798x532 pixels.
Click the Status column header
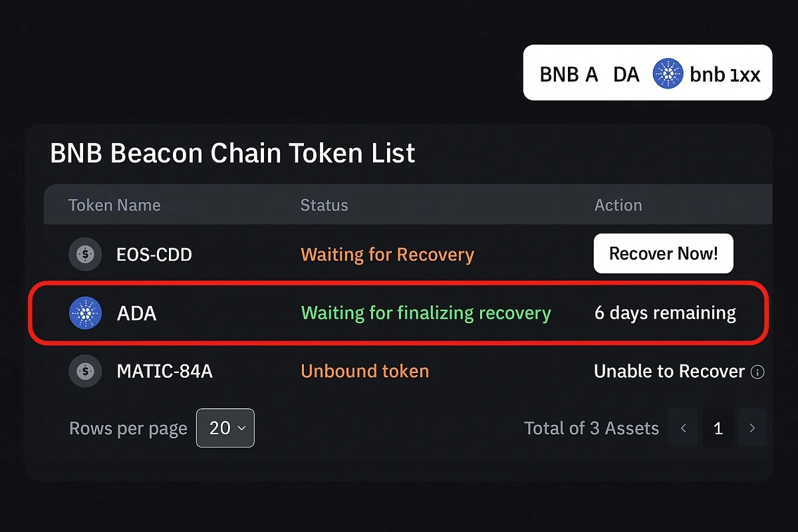click(324, 205)
